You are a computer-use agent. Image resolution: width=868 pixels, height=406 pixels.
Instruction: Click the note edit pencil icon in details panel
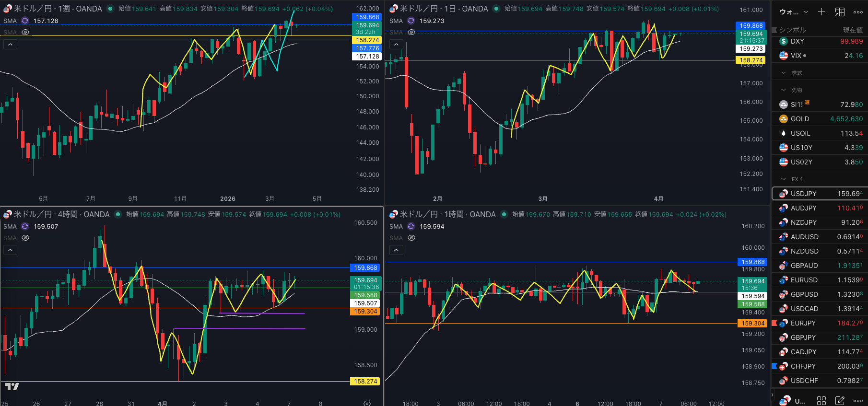(840, 400)
